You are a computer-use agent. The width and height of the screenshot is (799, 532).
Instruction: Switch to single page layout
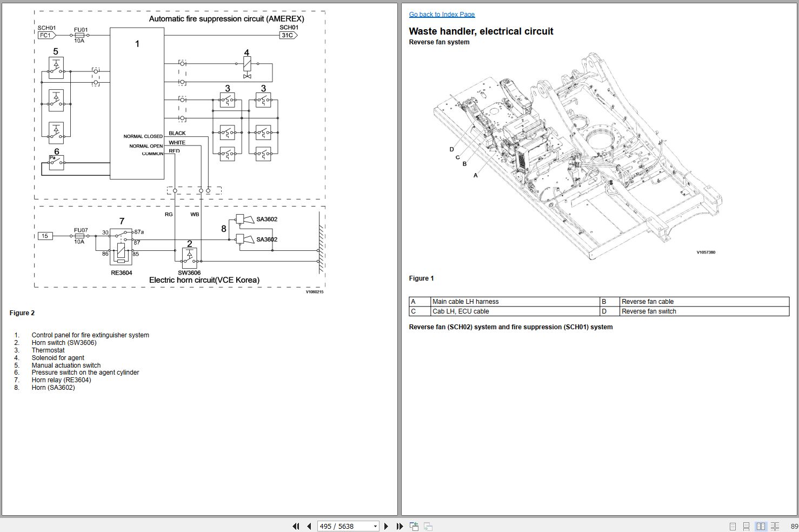[733, 526]
